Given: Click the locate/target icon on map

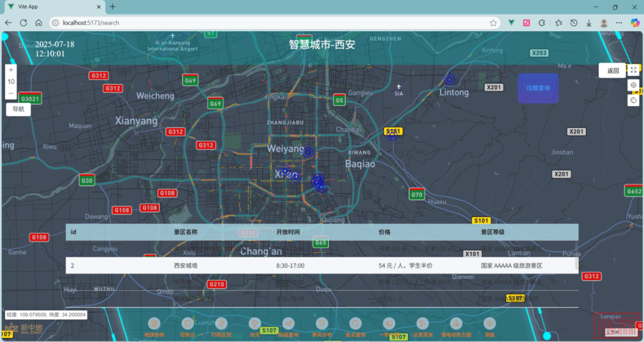Looking at the screenshot, I should pos(633,85).
